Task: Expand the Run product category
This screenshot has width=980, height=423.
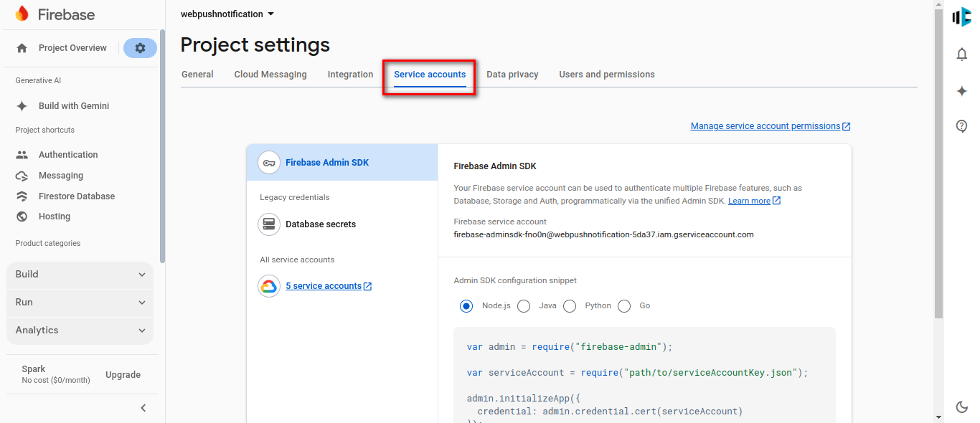Action: point(80,303)
